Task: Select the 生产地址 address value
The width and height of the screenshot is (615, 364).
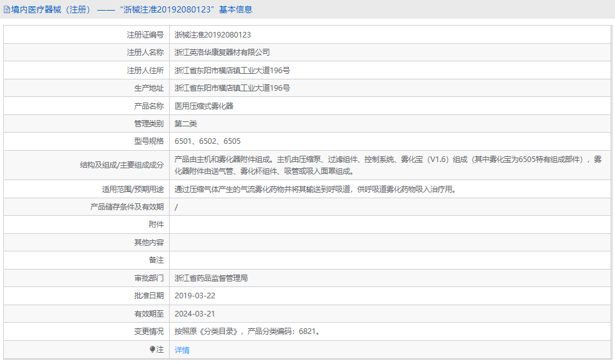Action: coord(232,88)
